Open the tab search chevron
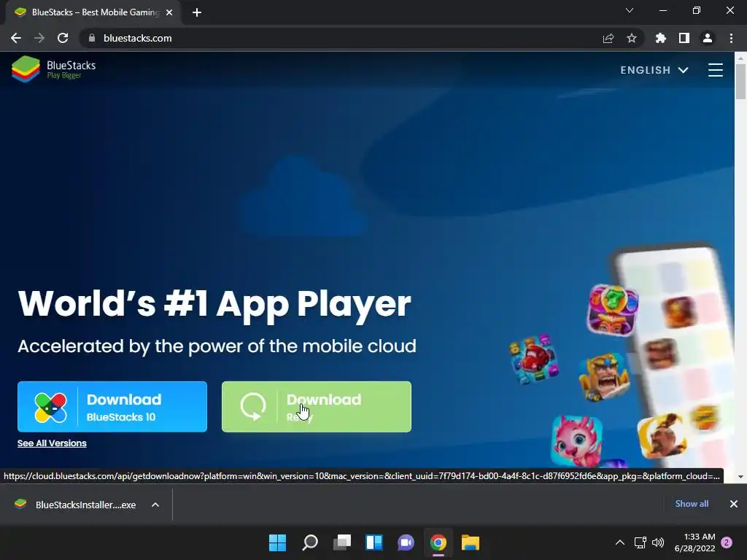Viewport: 747px width, 560px height. click(x=630, y=10)
